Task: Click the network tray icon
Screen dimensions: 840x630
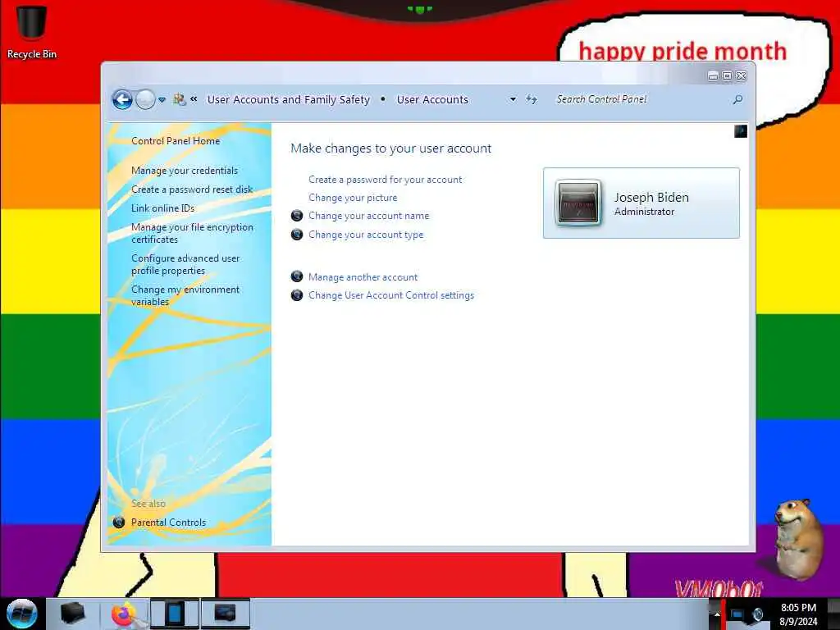Action: (x=737, y=614)
